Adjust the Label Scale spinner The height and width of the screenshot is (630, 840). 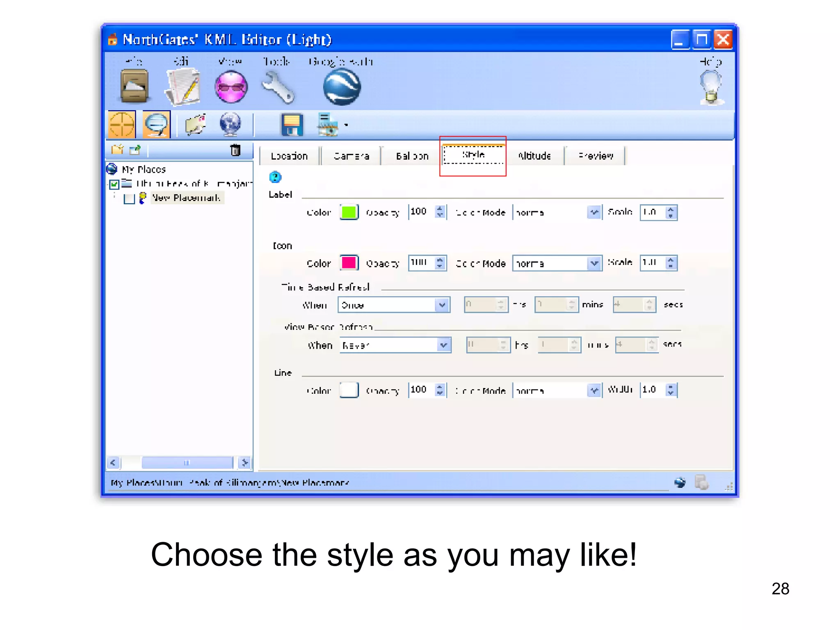671,212
